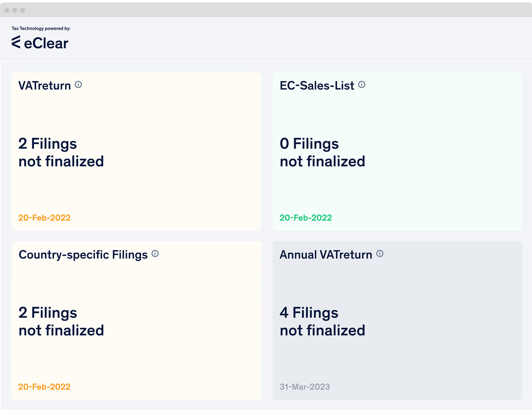Click '4 Filings not finalized' on Annual VATreturn
The height and width of the screenshot is (410, 532).
tap(322, 321)
